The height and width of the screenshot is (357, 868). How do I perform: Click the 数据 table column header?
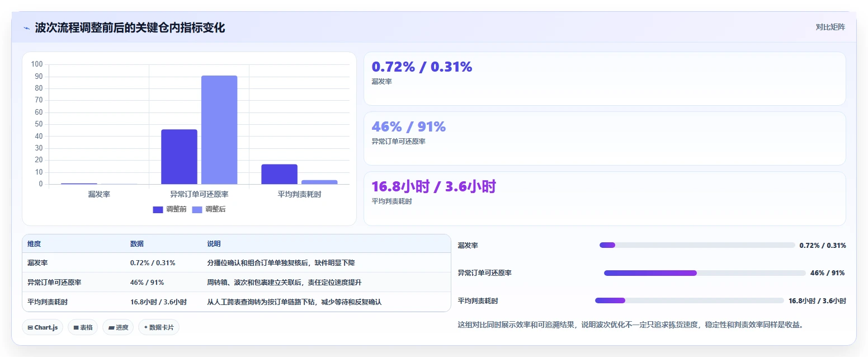coord(137,244)
